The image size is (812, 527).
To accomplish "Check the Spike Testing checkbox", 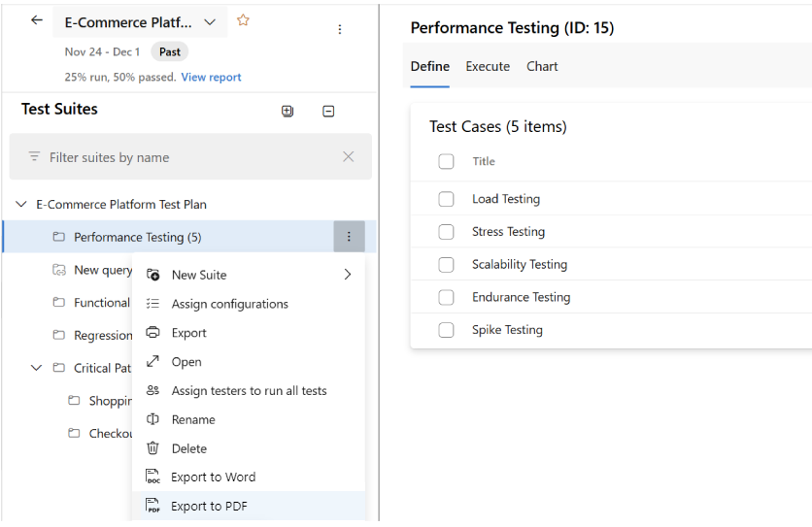I will (446, 330).
